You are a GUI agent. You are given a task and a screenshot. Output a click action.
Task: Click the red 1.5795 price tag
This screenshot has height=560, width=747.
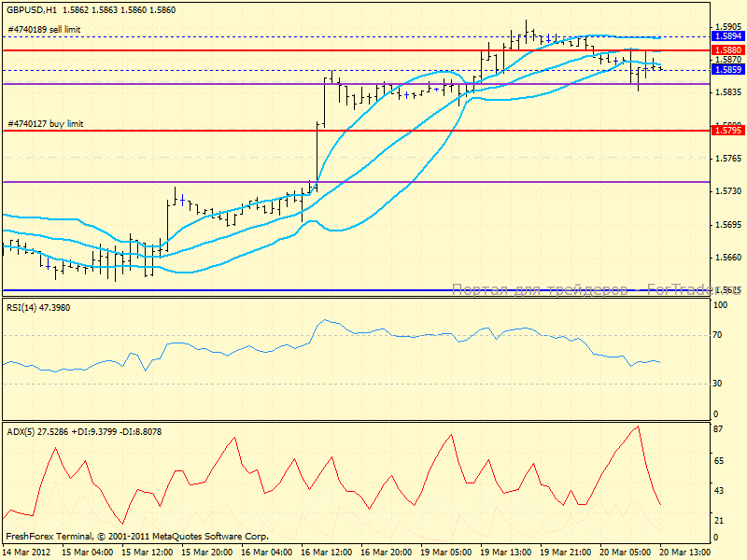pos(727,131)
